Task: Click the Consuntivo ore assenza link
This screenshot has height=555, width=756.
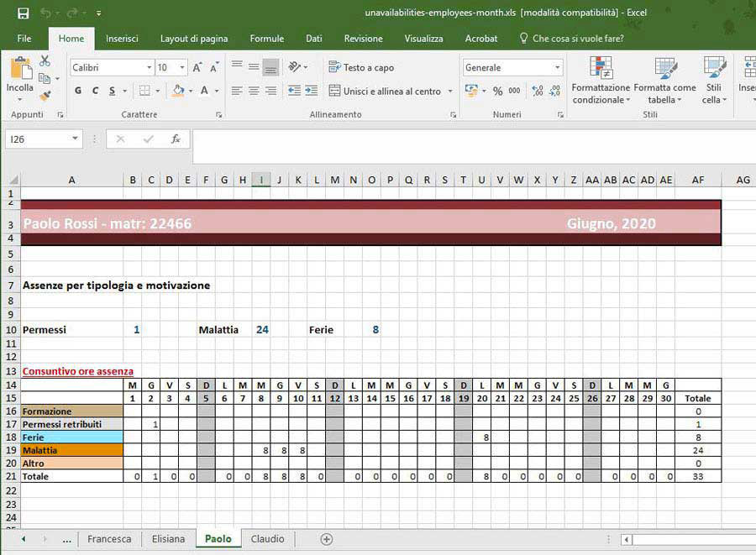Action: point(77,371)
